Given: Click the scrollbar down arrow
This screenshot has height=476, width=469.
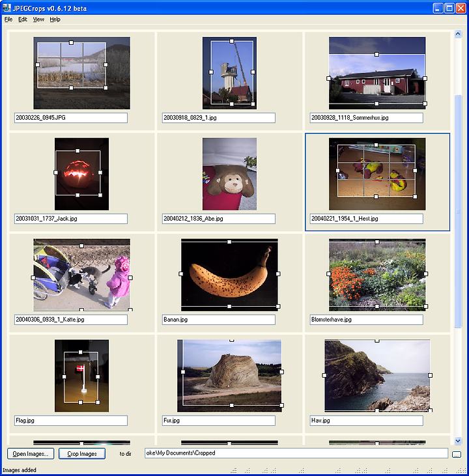Looking at the screenshot, I should (458, 440).
